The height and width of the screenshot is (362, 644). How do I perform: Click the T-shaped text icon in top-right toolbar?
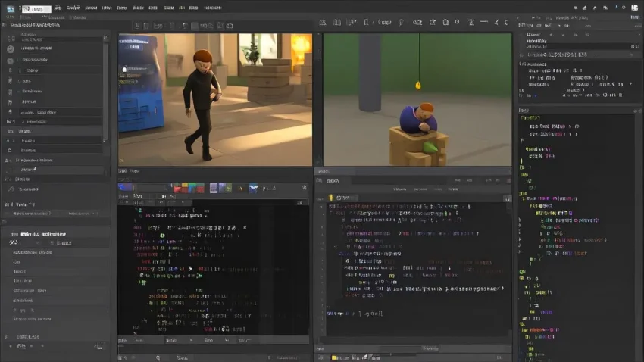coord(470,22)
